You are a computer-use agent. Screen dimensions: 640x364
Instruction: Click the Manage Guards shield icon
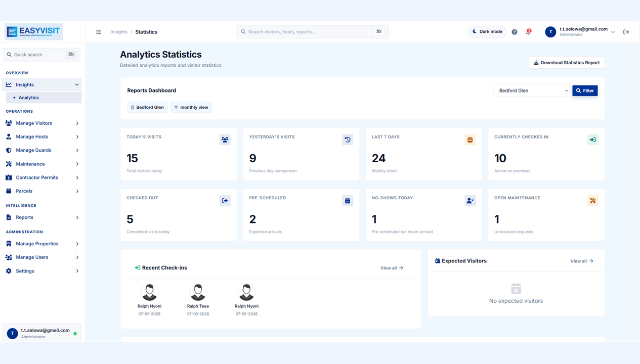click(x=9, y=150)
